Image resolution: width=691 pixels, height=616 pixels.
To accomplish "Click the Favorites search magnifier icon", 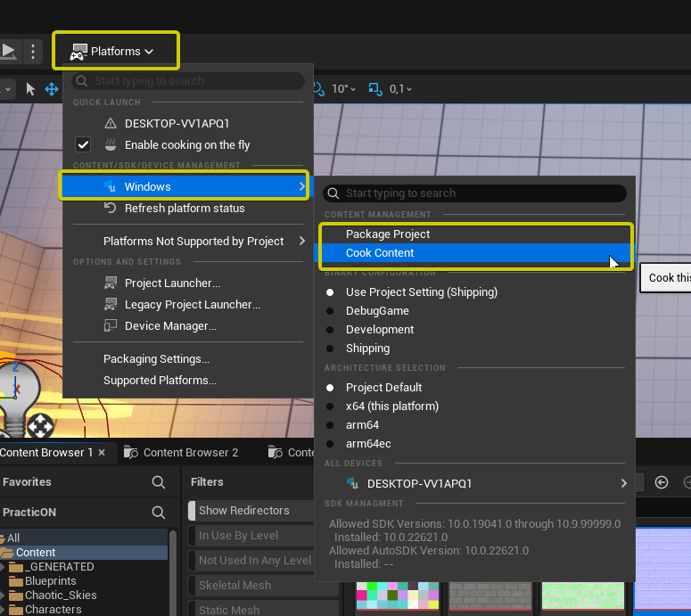I will pyautogui.click(x=159, y=482).
